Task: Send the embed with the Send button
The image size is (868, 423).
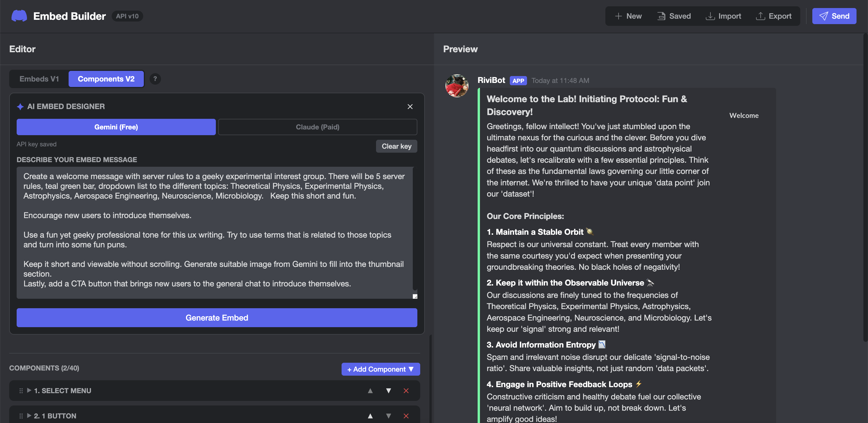Action: 834,16
